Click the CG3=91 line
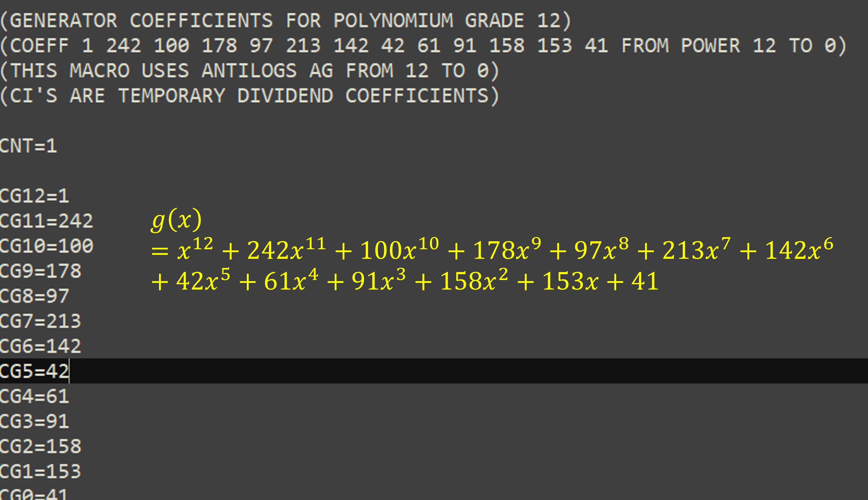868x500 pixels. tap(34, 421)
